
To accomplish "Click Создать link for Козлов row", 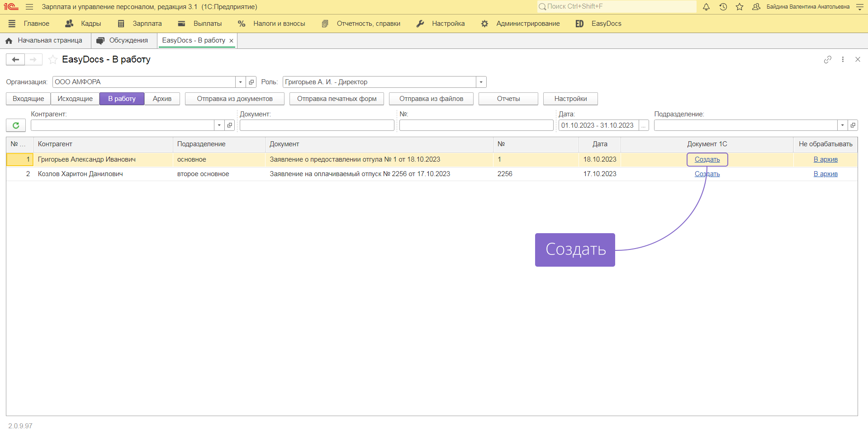I will point(707,174).
